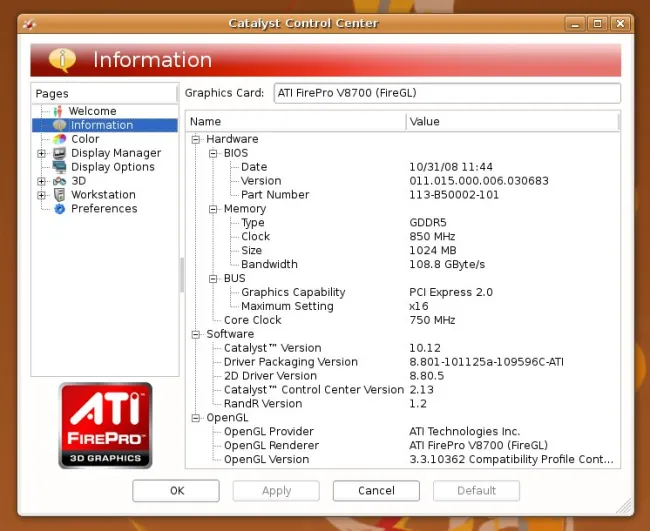Select the OpenGL Version row

click(x=402, y=459)
